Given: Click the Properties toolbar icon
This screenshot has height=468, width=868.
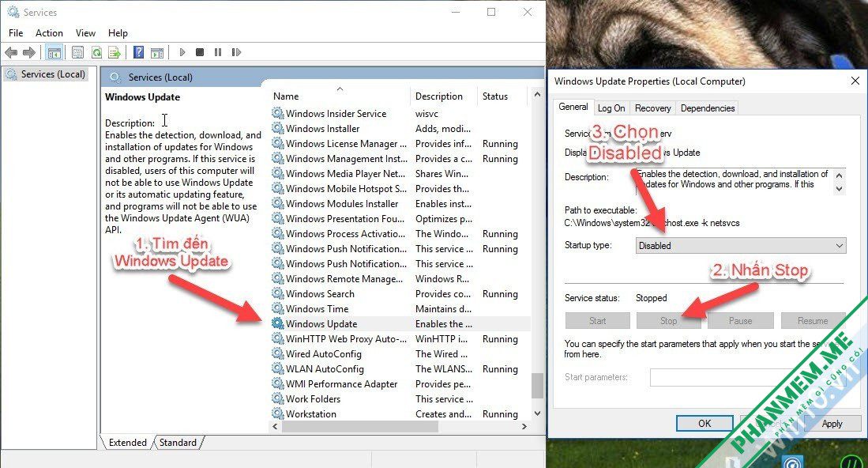Looking at the screenshot, I should [77, 53].
